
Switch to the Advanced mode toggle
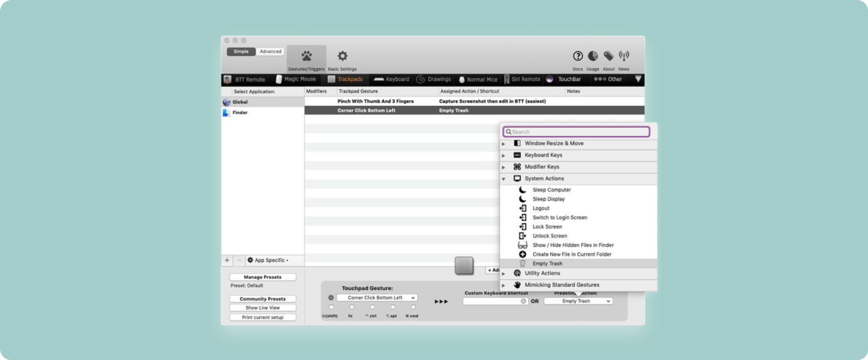[x=270, y=52]
